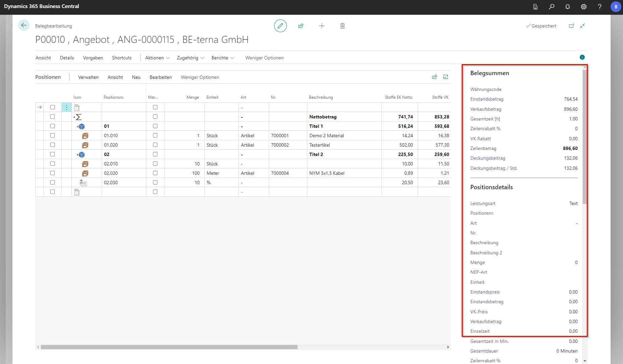Click the pencil edit icon

coord(280,26)
